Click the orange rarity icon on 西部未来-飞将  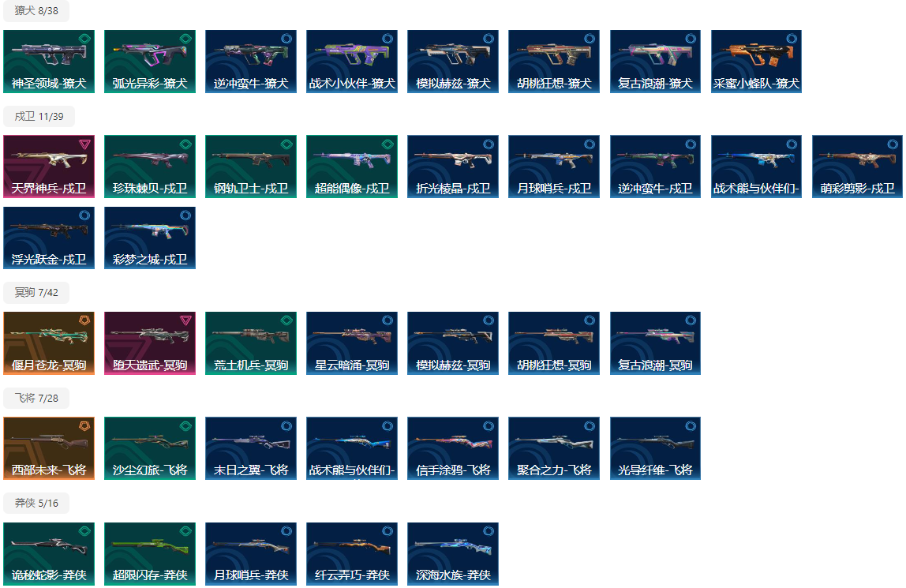click(x=84, y=426)
